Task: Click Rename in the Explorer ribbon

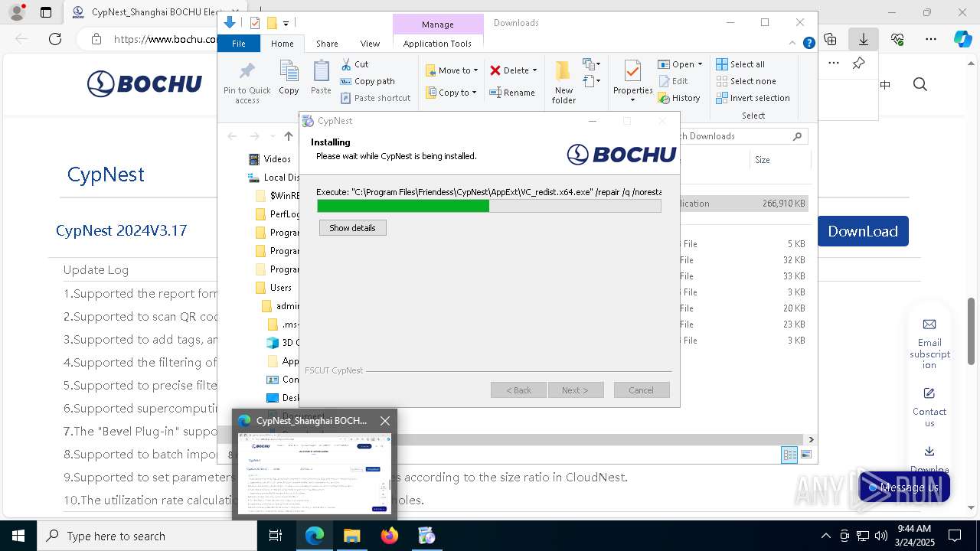Action: pyautogui.click(x=512, y=93)
